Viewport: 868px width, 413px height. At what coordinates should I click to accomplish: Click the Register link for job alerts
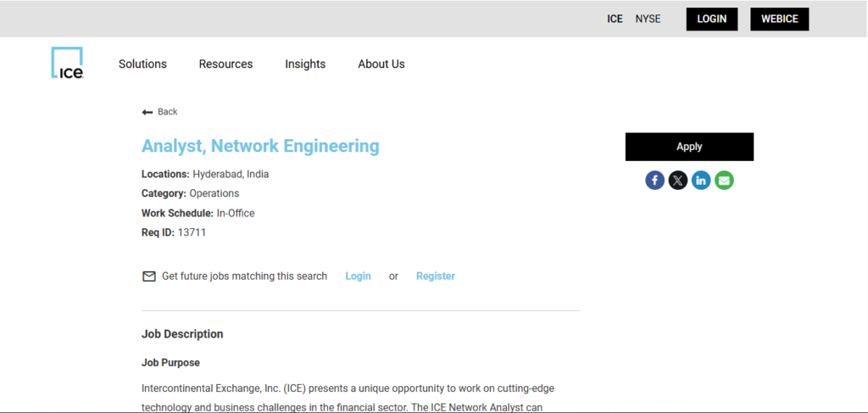click(436, 276)
